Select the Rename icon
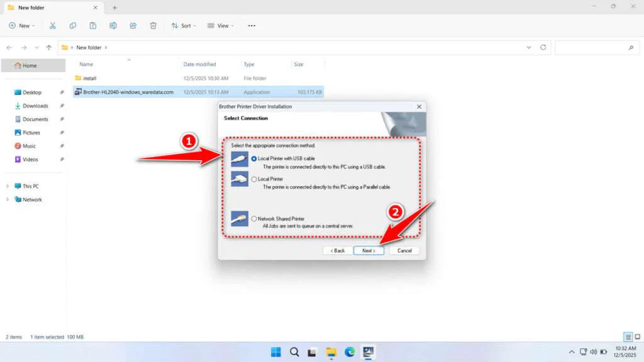 click(113, 25)
